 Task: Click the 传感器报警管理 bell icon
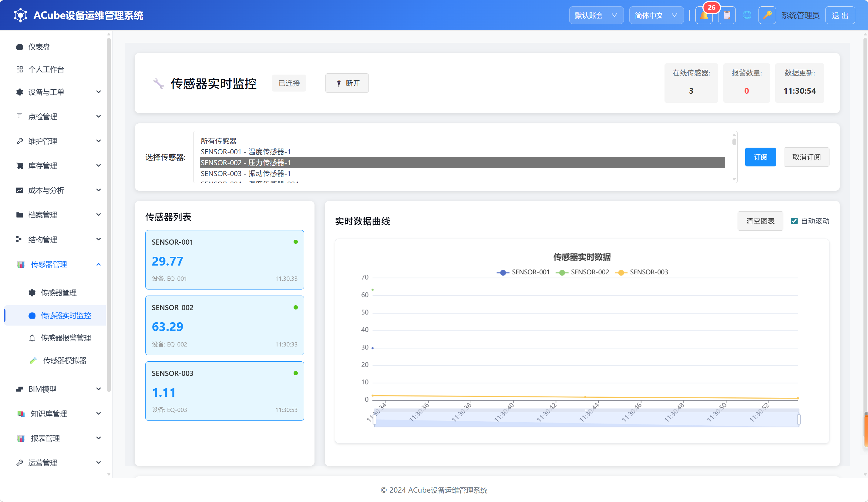point(32,338)
